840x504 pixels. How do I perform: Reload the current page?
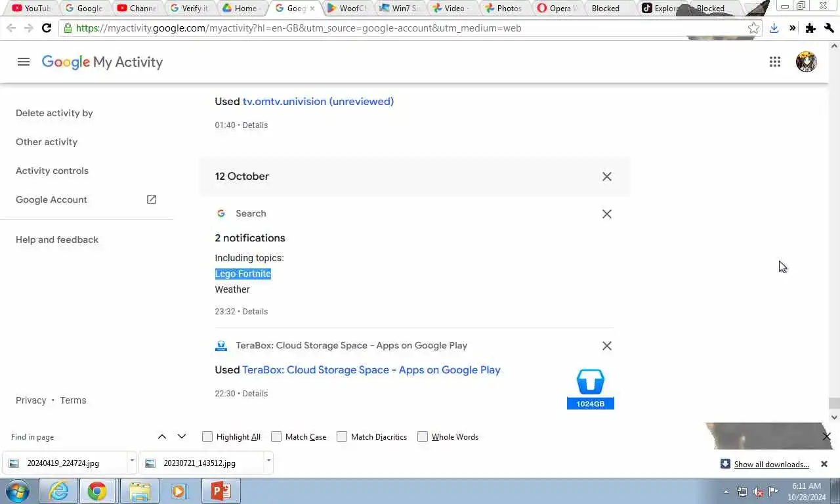tap(46, 28)
